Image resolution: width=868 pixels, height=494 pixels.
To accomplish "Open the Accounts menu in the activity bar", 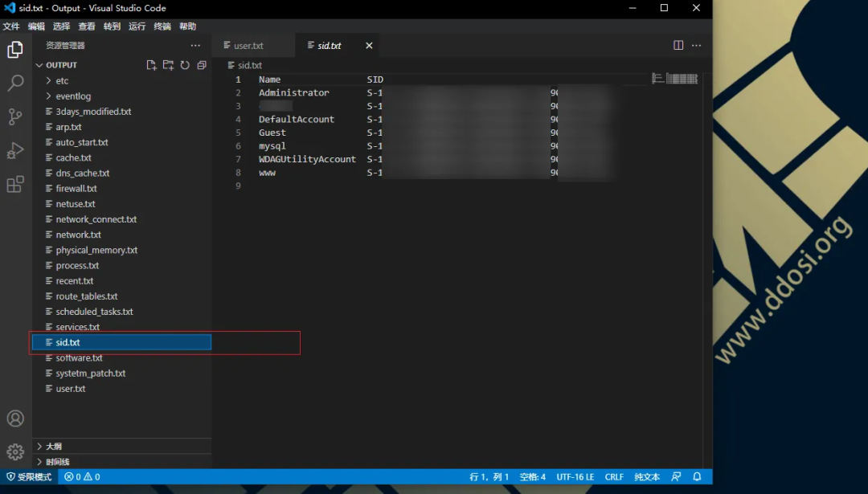I will (15, 418).
